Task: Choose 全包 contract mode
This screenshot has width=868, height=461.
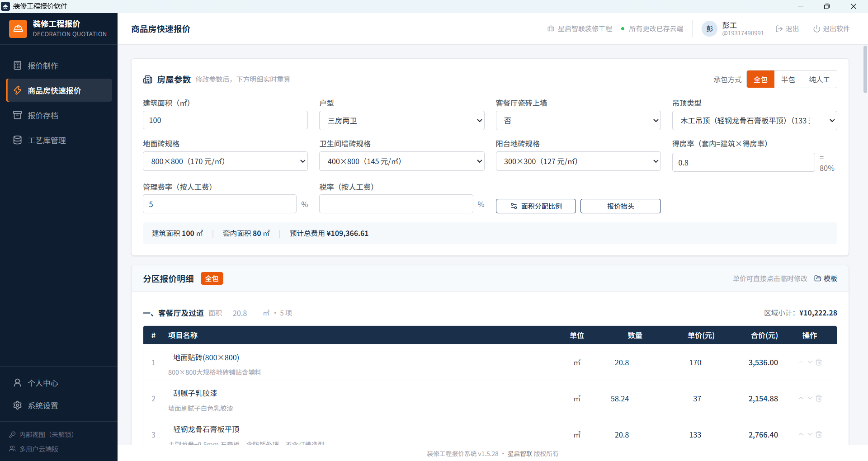Action: (760, 80)
